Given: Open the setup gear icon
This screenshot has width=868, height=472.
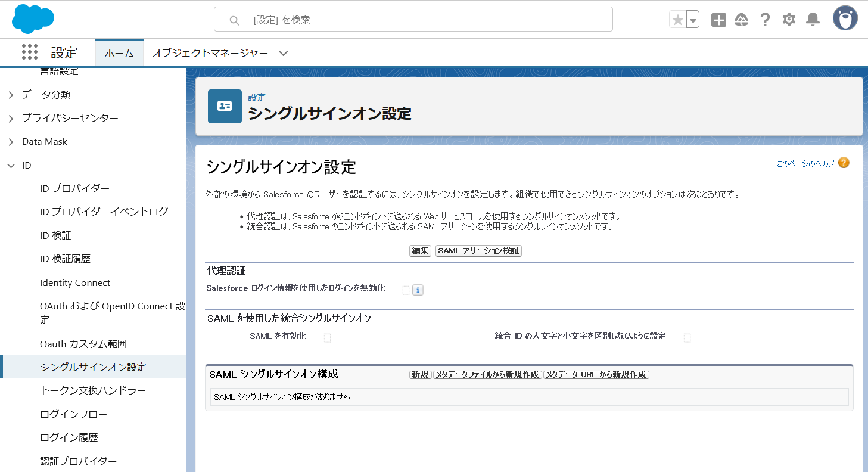Looking at the screenshot, I should pyautogui.click(x=789, y=20).
